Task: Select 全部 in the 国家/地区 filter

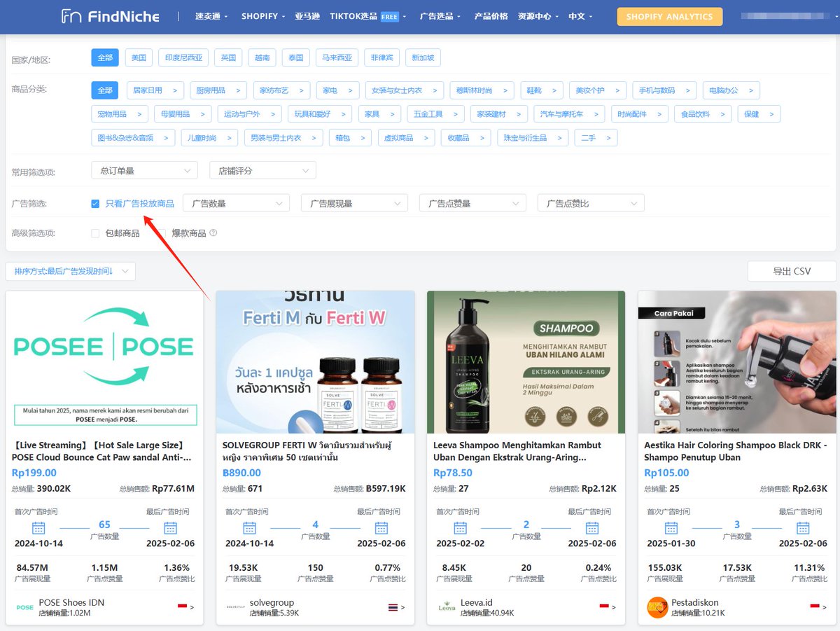Action: click(x=105, y=57)
